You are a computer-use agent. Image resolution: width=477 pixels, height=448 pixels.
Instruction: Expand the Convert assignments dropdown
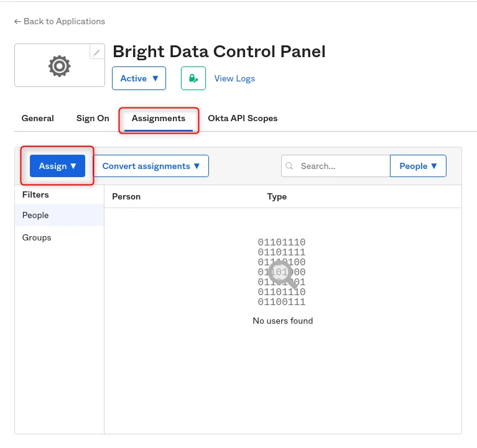coord(151,166)
